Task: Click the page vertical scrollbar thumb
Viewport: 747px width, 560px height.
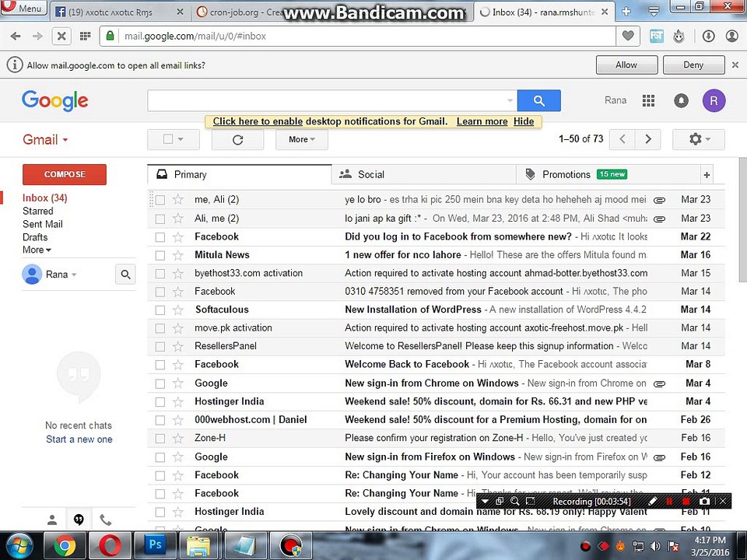Action: coord(742,219)
